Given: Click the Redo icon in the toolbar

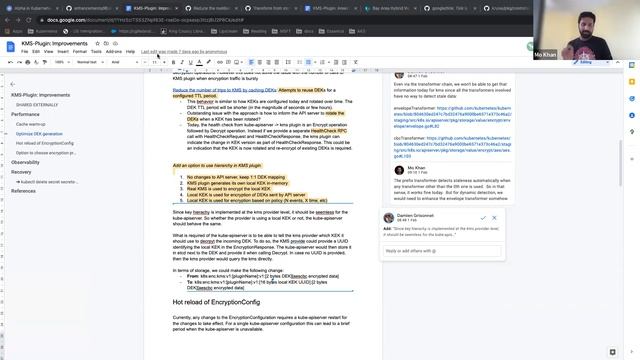Looking at the screenshot, I should coord(19,62).
